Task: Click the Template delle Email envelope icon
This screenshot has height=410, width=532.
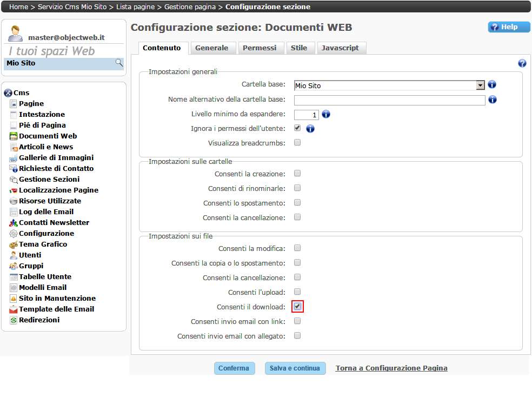Action: point(14,309)
